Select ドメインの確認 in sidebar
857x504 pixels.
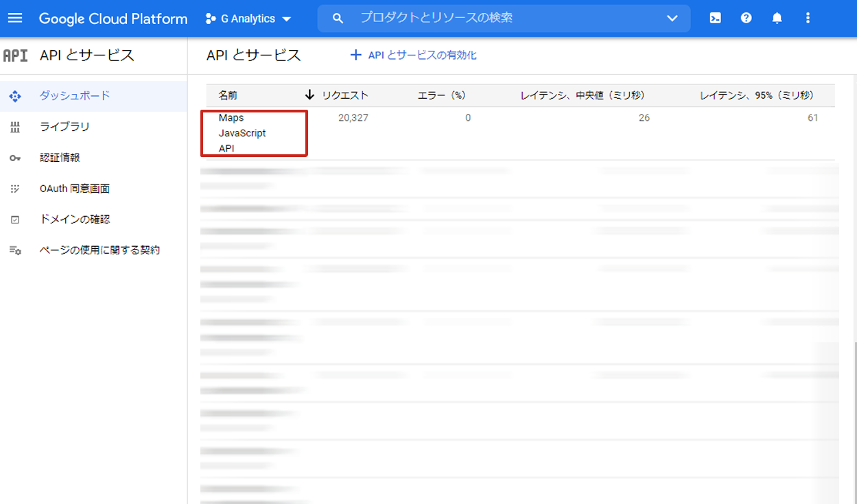pyautogui.click(x=75, y=219)
